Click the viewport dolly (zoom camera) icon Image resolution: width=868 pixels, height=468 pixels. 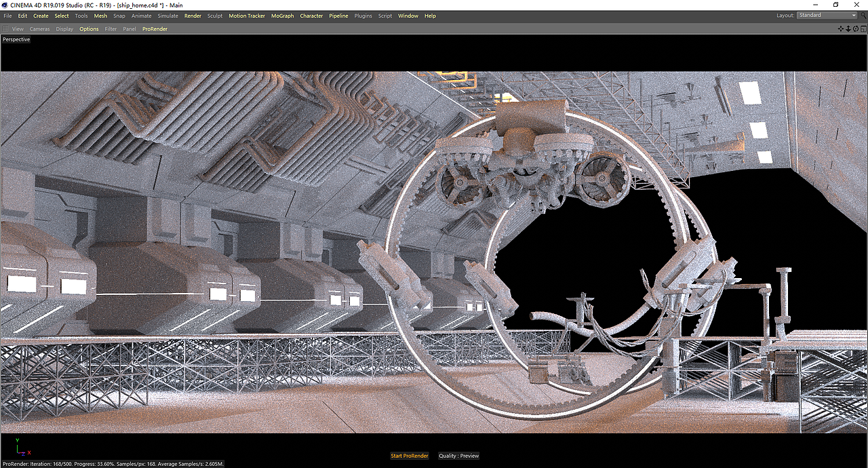[x=848, y=28]
